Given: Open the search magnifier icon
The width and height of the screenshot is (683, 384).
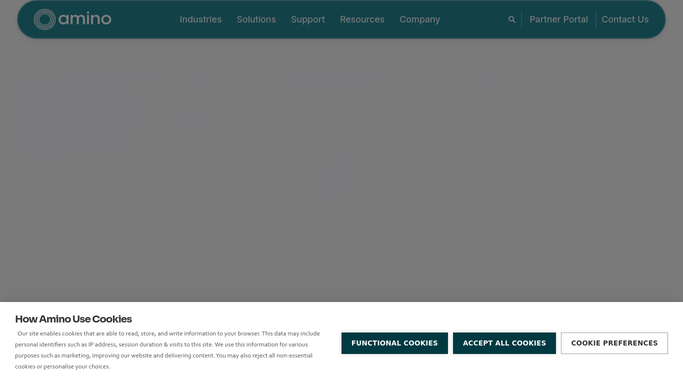Looking at the screenshot, I should [511, 20].
